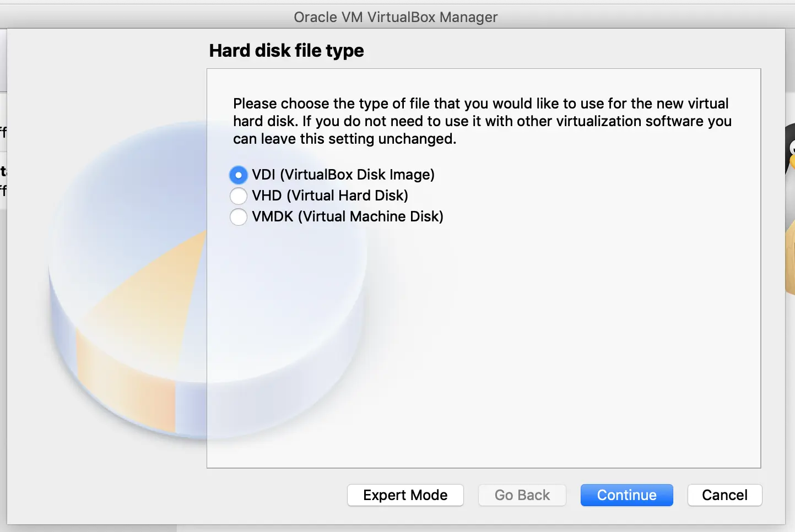Click the wizard description paragraph text
This screenshot has width=795, height=532.
click(482, 121)
